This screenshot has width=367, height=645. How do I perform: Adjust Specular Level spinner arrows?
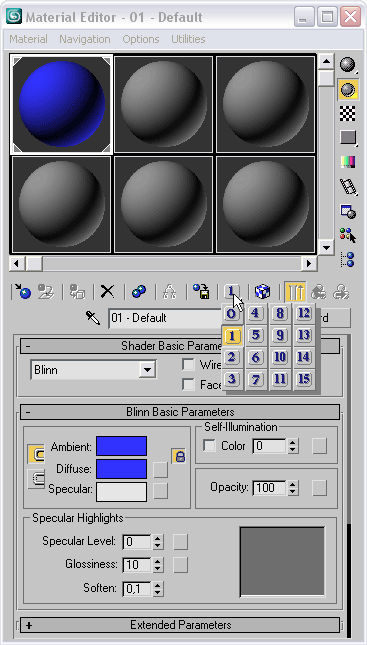click(x=158, y=542)
